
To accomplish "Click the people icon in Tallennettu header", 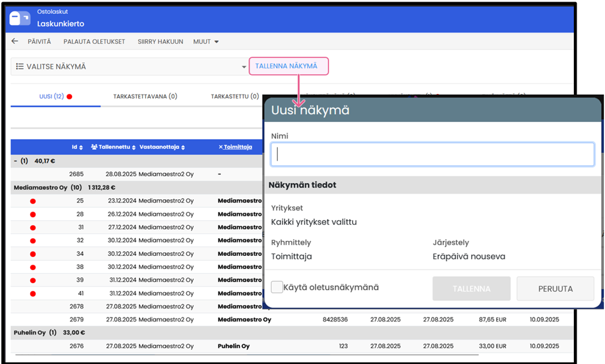I will pyautogui.click(x=94, y=148).
